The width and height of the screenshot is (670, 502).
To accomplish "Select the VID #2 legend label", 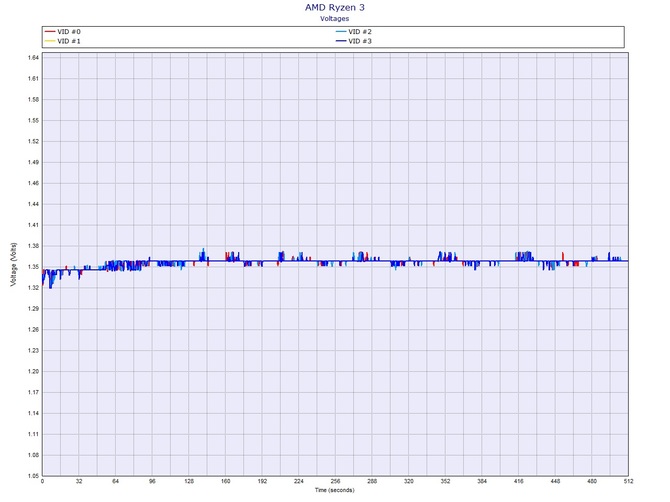I will [361, 32].
